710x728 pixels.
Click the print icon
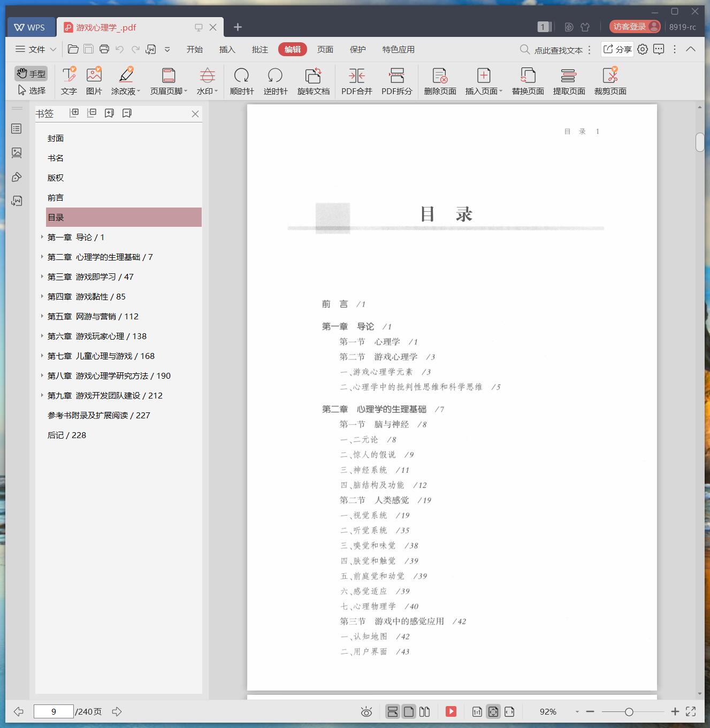point(104,49)
